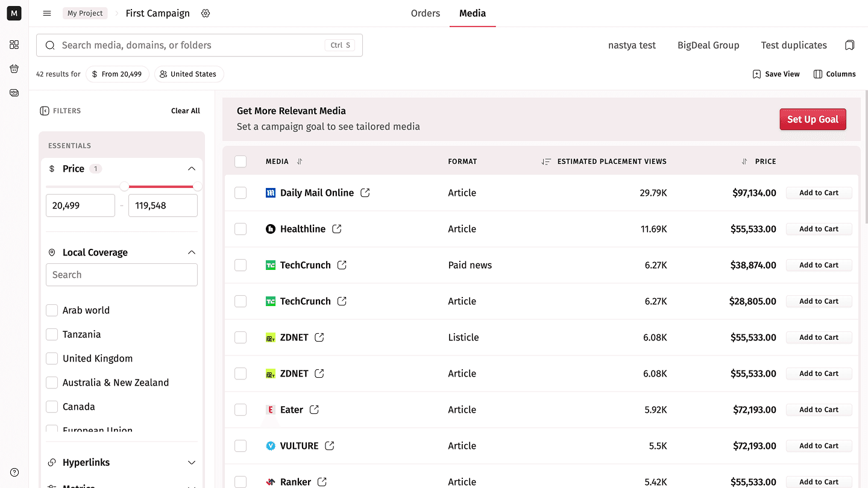The image size is (868, 488).
Task: Expand the Hyperlinks filter section
Action: click(192, 463)
